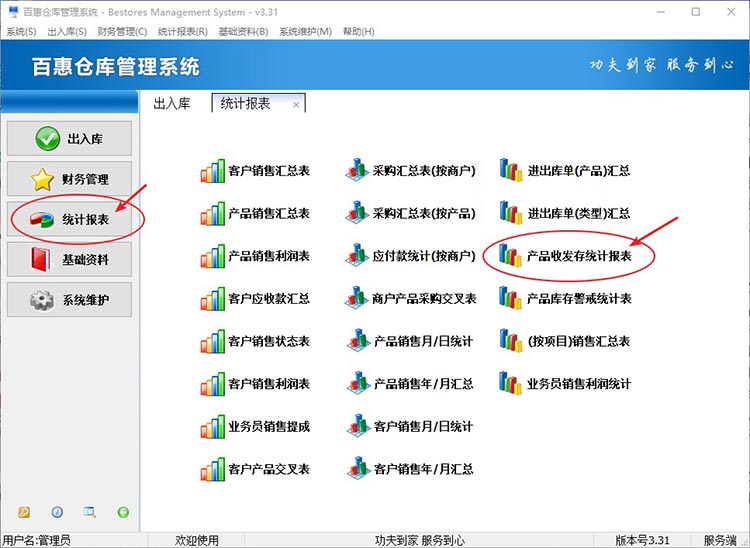Viewport: 750px width, 548px height.
Task: Open the (按项目)销售汇总表 report icon
Action: (510, 340)
